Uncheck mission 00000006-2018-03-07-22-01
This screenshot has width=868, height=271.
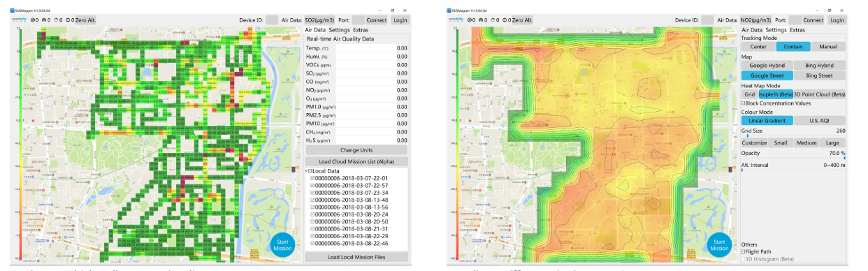[x=312, y=178]
